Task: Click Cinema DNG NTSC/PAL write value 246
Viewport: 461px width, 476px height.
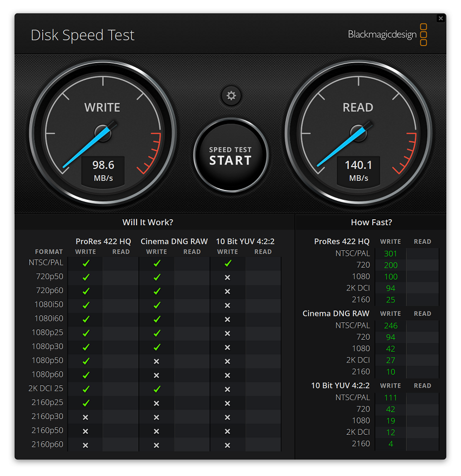Action: point(390,326)
